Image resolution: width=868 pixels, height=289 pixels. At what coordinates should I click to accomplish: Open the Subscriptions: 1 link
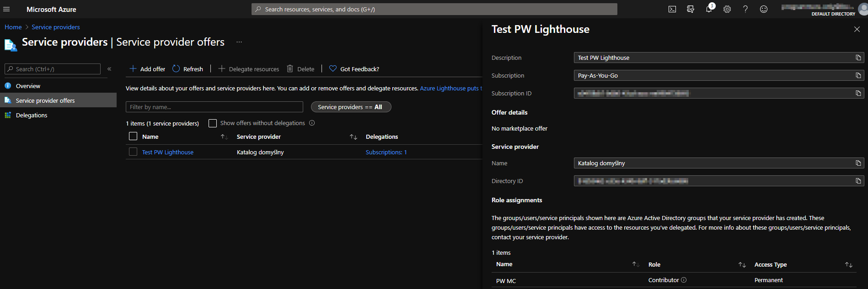coord(386,152)
